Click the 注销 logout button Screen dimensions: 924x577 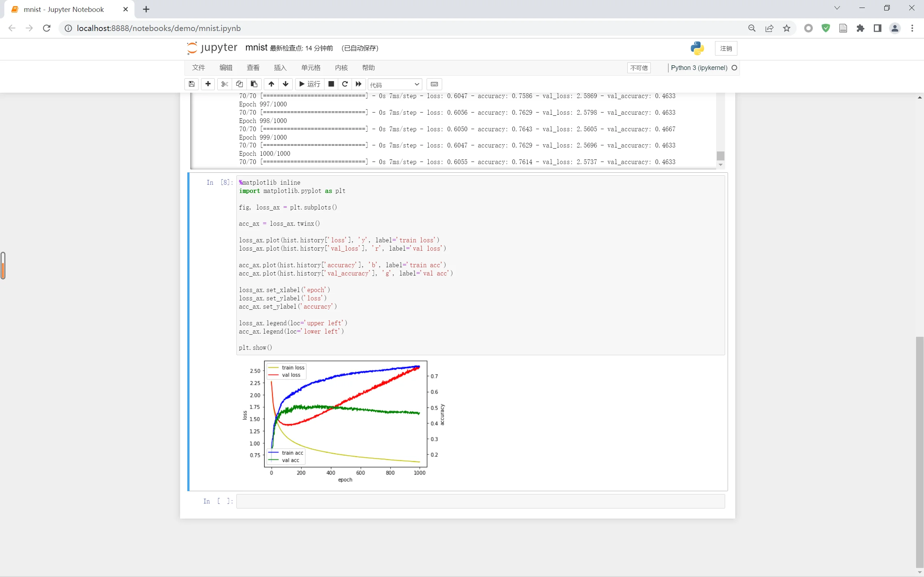(x=725, y=48)
